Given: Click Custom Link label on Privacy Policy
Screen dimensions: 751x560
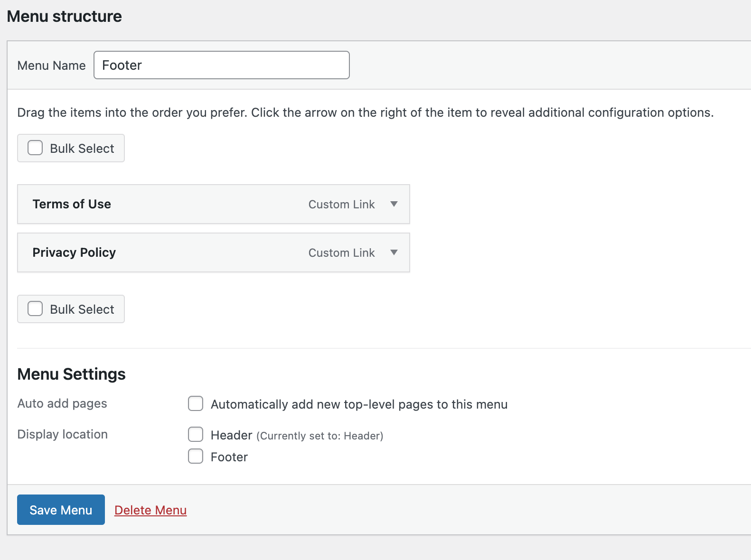Looking at the screenshot, I should pyautogui.click(x=342, y=253).
